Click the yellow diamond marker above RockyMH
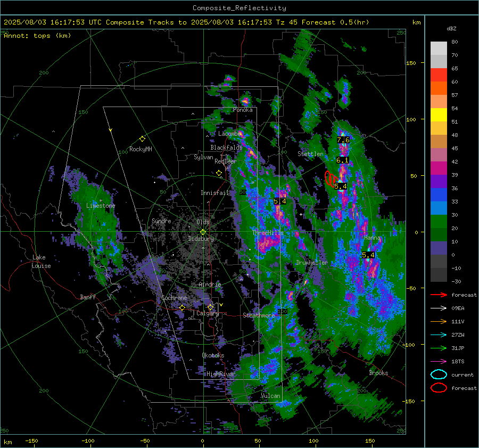 [142, 139]
